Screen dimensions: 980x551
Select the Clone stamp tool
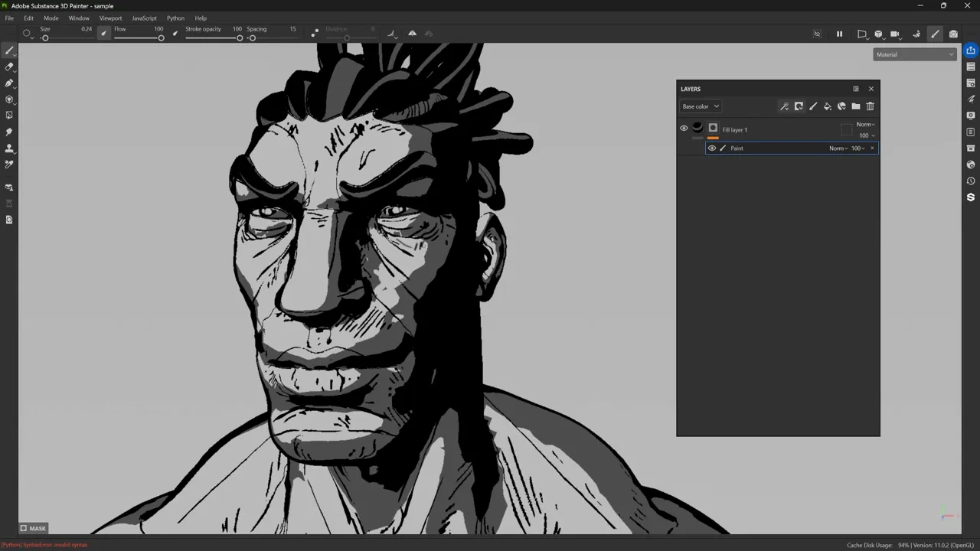click(x=9, y=148)
